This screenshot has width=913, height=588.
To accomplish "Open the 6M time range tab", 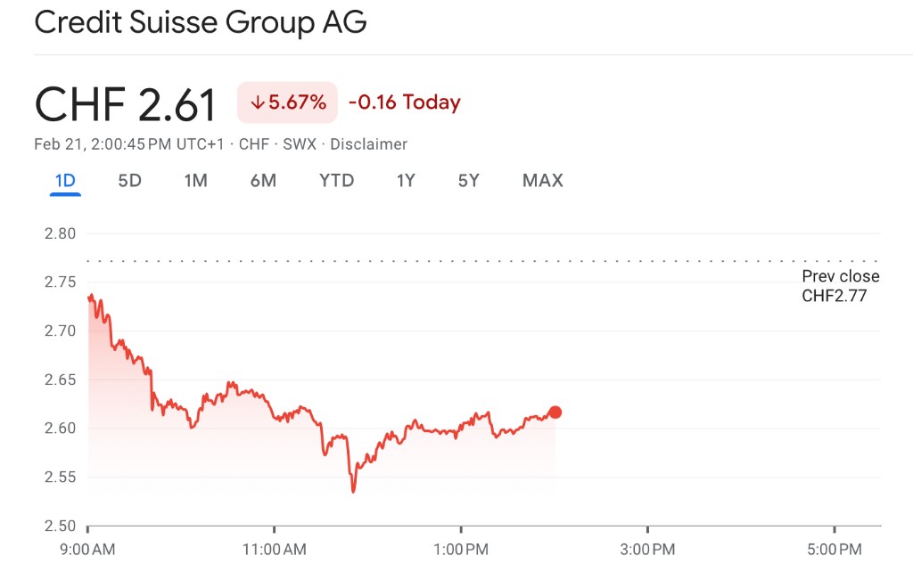I will tap(263, 181).
